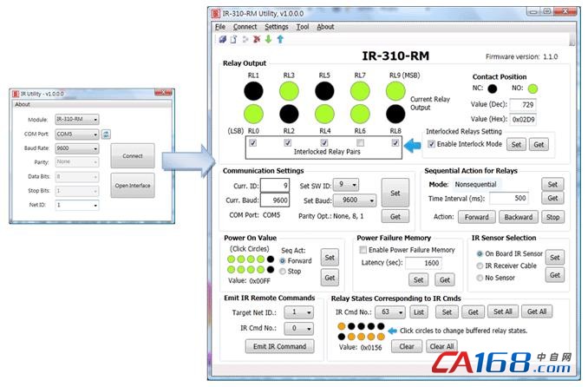This screenshot has height=387, width=588.
Task: Click the Connect button in IR Utility window
Action: [133, 156]
